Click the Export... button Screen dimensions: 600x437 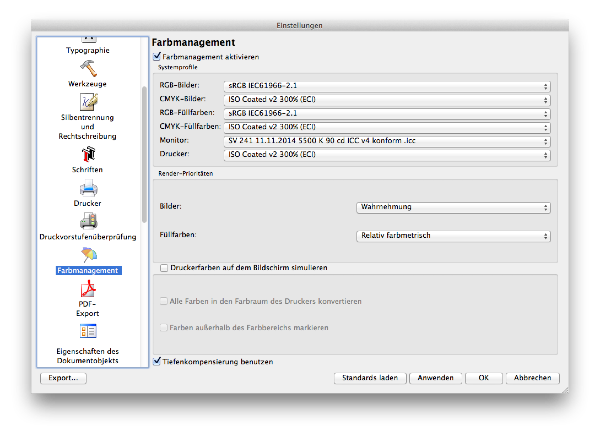click(x=63, y=379)
